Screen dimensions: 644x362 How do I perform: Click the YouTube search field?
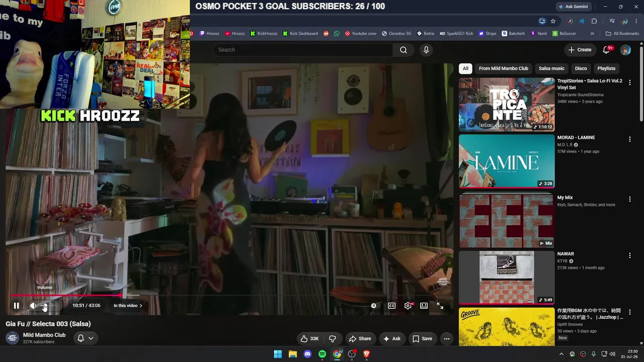click(x=303, y=50)
